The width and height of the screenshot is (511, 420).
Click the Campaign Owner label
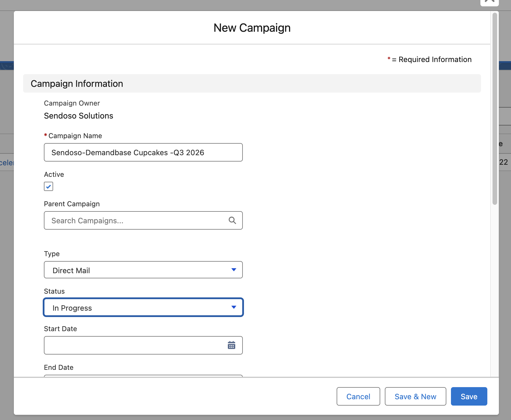pyautogui.click(x=72, y=103)
